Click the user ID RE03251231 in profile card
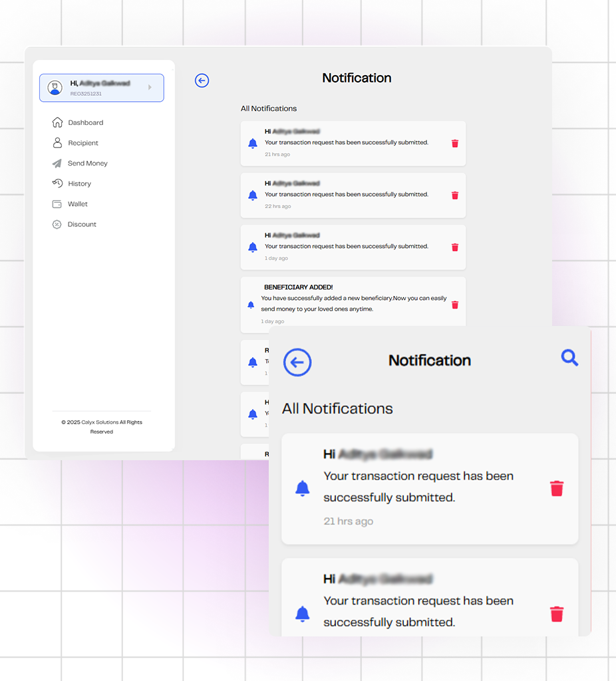The width and height of the screenshot is (616, 681). [x=86, y=94]
